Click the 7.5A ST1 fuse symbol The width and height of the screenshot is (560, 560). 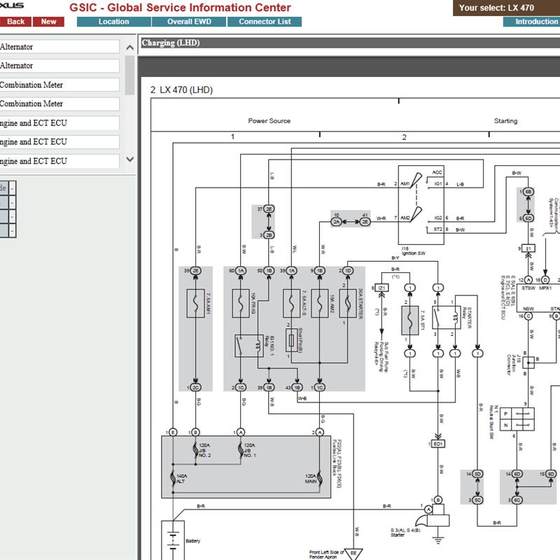pos(410,320)
